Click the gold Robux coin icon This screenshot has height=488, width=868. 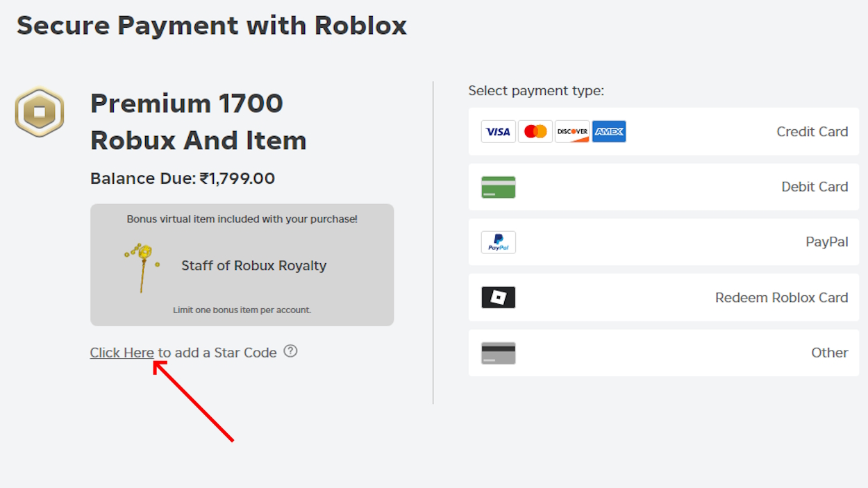(x=40, y=112)
